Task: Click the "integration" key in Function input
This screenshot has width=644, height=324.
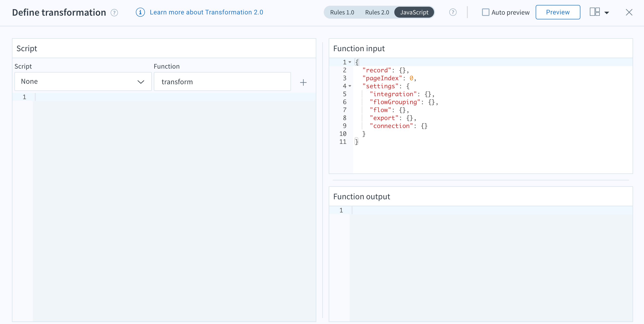Action: click(x=393, y=94)
